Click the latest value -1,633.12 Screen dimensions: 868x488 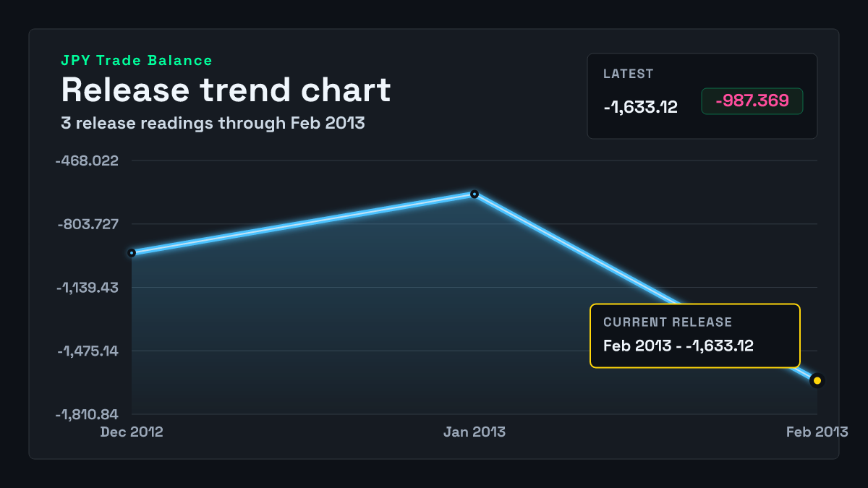coord(640,108)
